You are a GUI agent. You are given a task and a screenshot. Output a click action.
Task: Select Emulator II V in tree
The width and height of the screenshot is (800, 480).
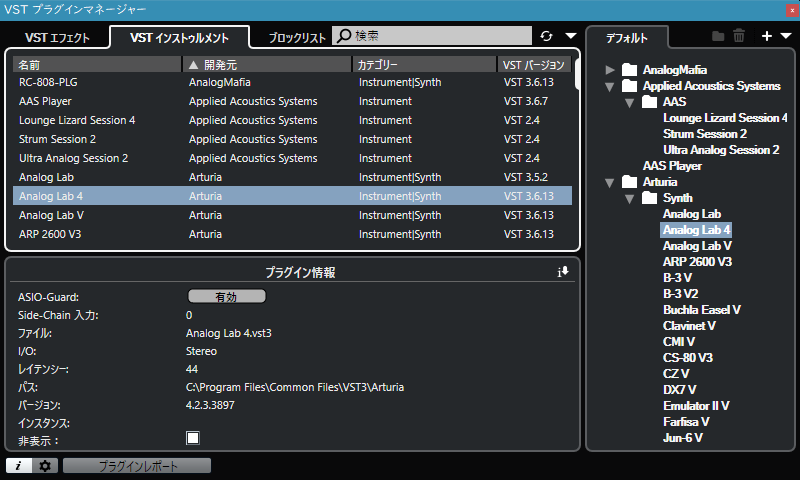pyautogui.click(x=696, y=406)
